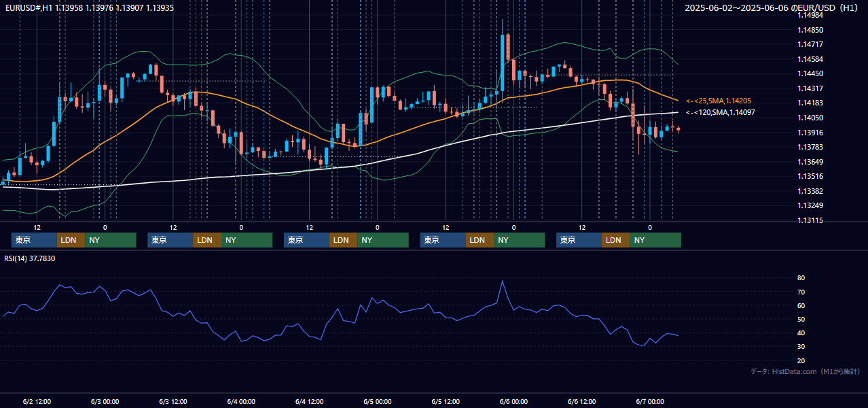Select price level 1.14183 on the axis
Viewport: 868px width, 408px height.
coord(810,103)
